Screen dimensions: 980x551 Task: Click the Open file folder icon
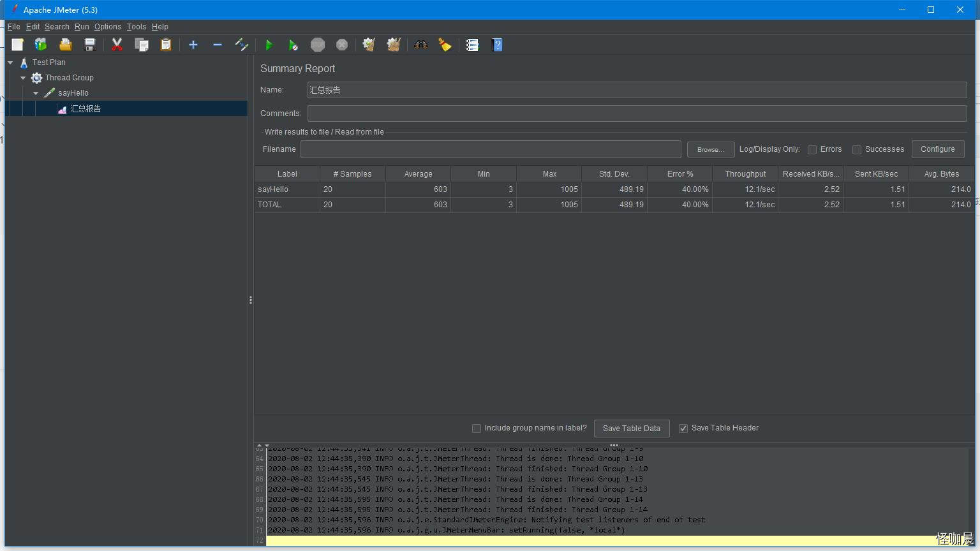(x=65, y=45)
